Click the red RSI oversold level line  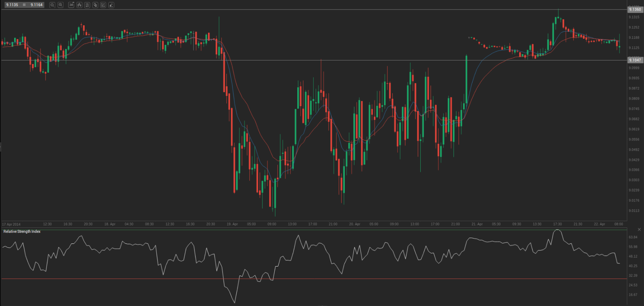[x=306, y=279]
